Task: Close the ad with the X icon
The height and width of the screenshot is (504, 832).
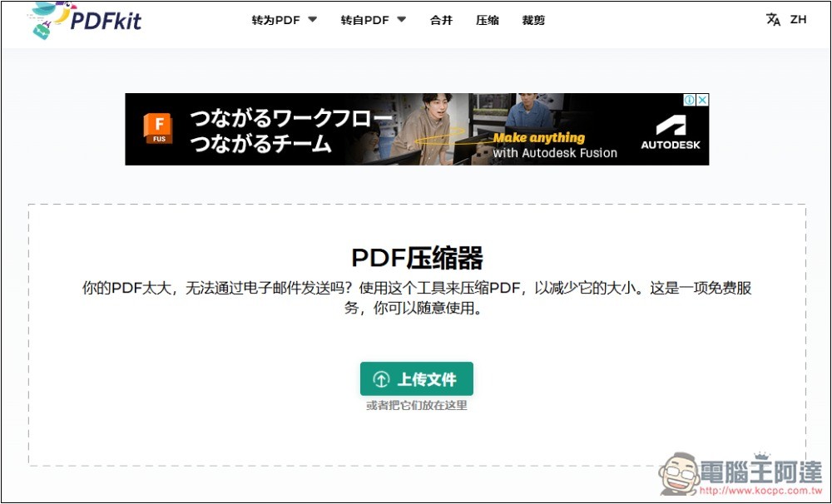Action: coord(702,100)
